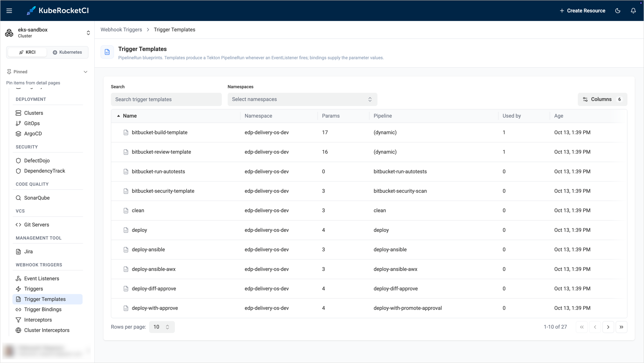Click the Used by column header
Image resolution: width=644 pixels, height=363 pixels.
point(511,116)
